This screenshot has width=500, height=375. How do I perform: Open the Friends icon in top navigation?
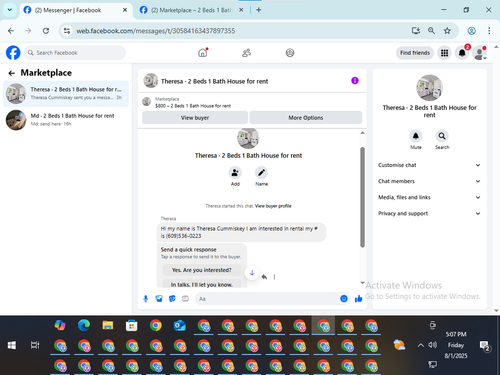click(x=246, y=53)
